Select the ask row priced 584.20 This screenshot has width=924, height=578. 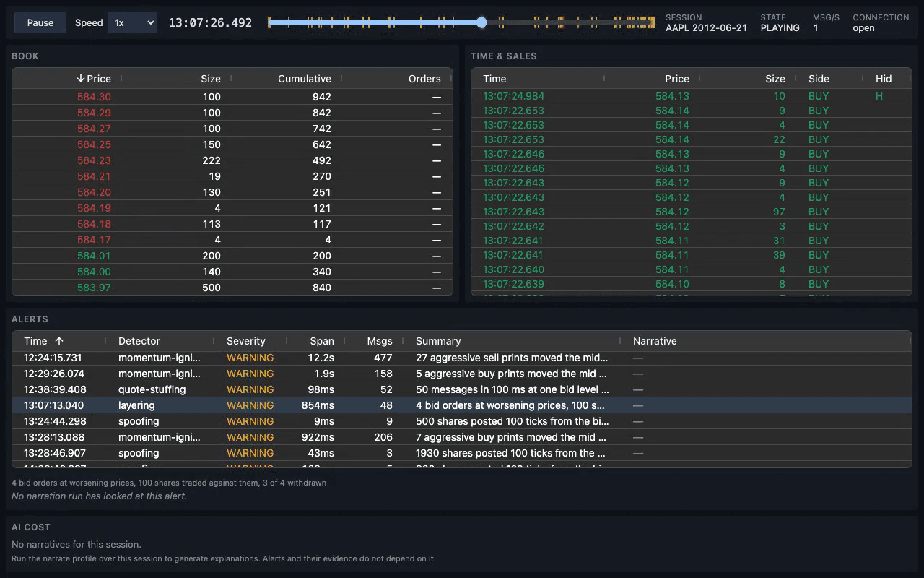pos(232,192)
